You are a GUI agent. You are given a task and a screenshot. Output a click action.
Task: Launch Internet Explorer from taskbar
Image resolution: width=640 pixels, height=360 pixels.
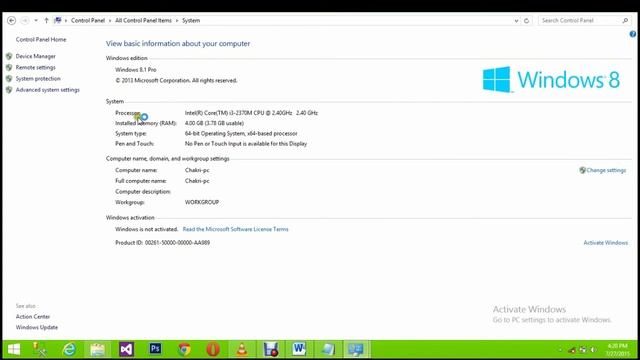pos(69,349)
